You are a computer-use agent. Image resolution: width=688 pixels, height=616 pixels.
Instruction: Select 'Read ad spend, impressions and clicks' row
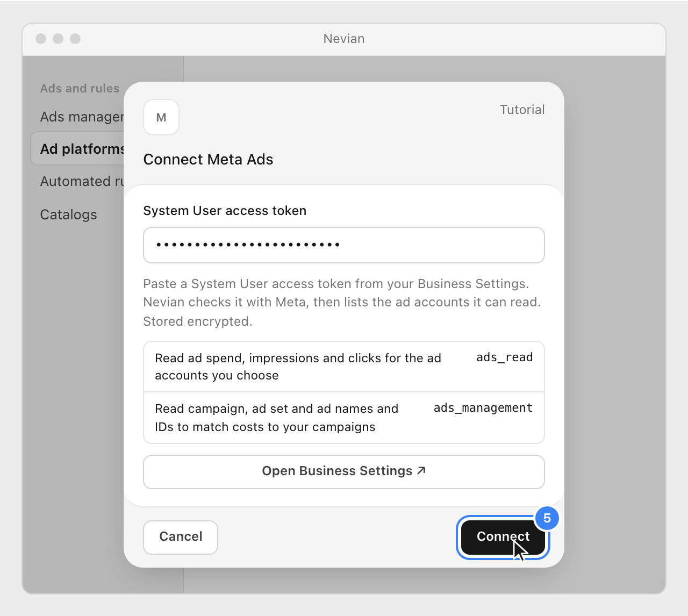click(x=344, y=367)
